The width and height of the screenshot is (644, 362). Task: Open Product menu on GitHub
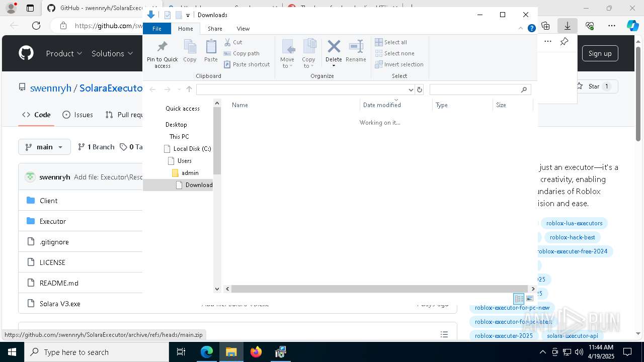64,53
